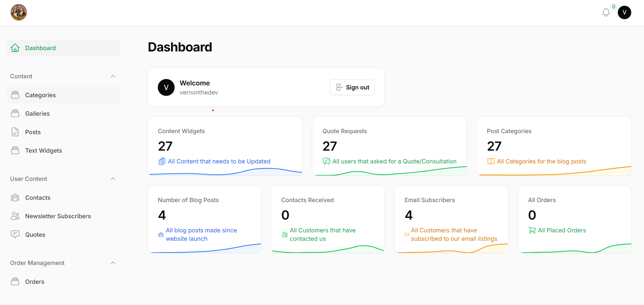The height and width of the screenshot is (305, 644).
Task: Open All Categories for the blog posts
Action: 541,161
